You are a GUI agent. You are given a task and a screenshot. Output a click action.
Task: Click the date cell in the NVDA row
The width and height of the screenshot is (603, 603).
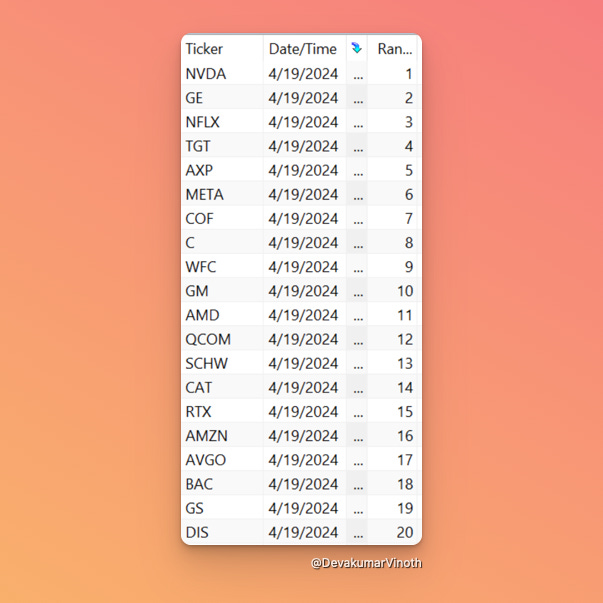[305, 73]
